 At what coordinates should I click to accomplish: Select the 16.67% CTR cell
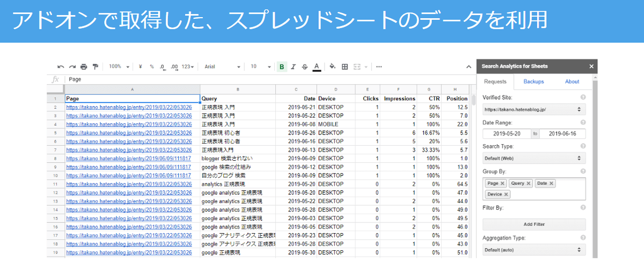click(429, 133)
